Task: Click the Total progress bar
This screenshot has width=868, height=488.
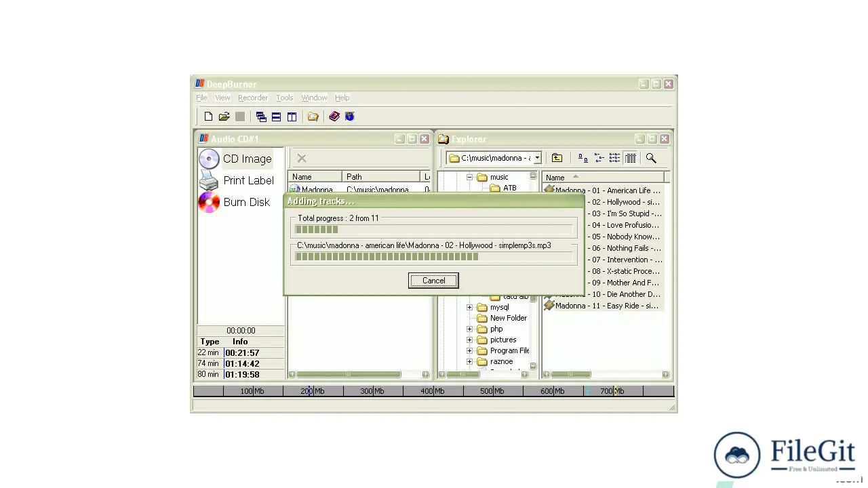Action: pyautogui.click(x=434, y=230)
